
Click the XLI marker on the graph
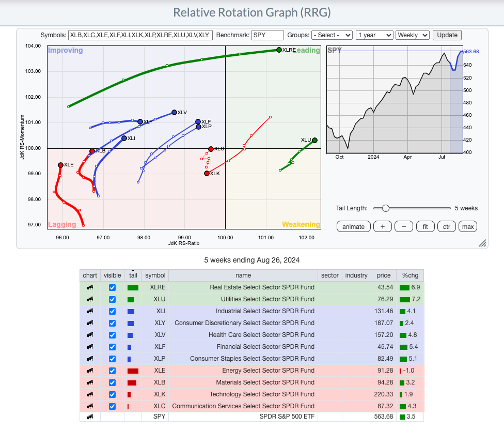pos(124,138)
